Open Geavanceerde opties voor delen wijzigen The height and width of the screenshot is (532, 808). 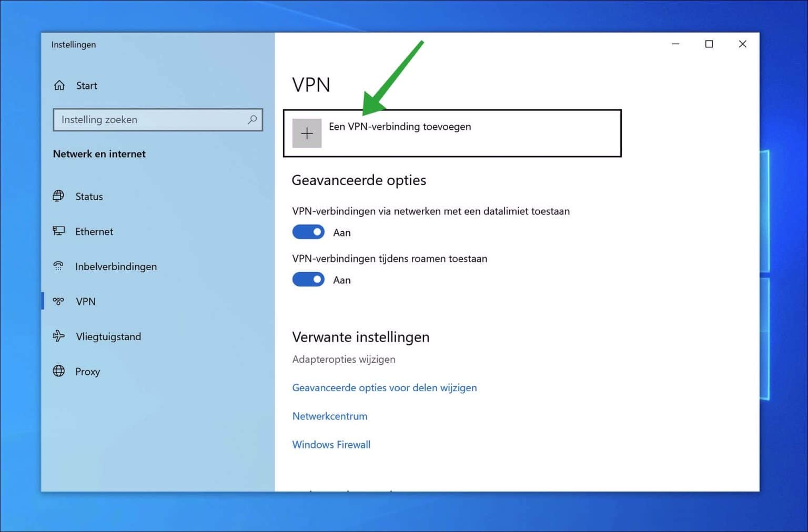[384, 387]
